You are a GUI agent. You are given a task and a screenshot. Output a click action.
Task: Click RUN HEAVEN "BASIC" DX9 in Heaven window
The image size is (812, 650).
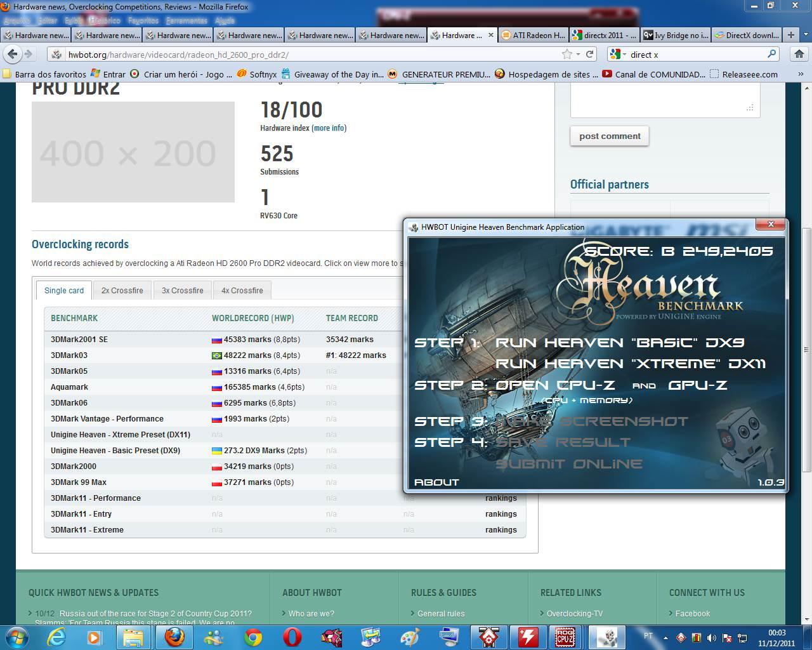click(x=620, y=343)
